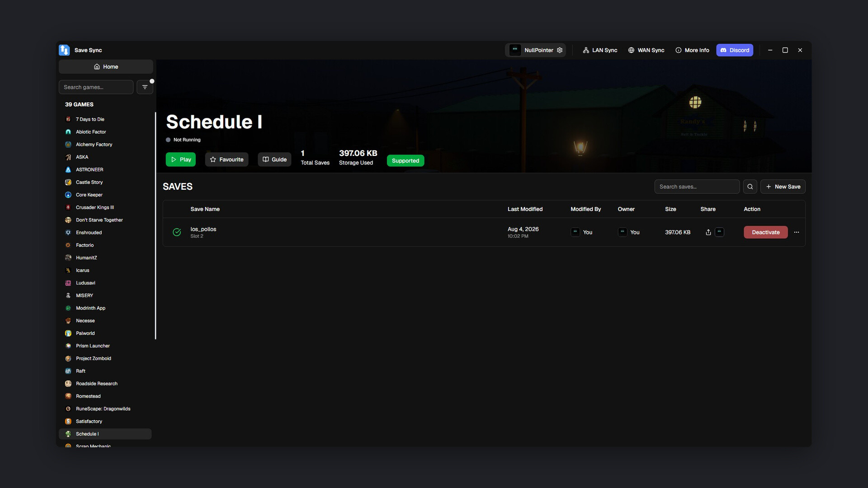Image resolution: width=868 pixels, height=488 pixels.
Task: Click the share upload icon for los_pollos
Action: 708,232
